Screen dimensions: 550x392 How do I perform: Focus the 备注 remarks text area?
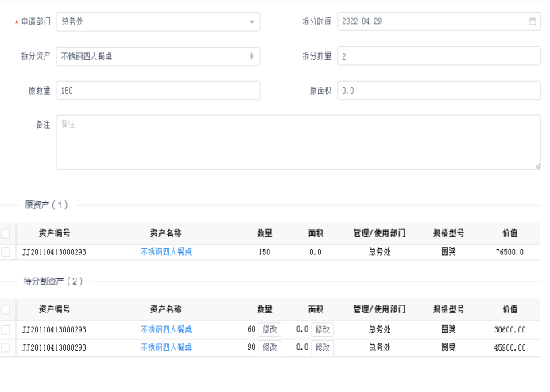click(298, 143)
